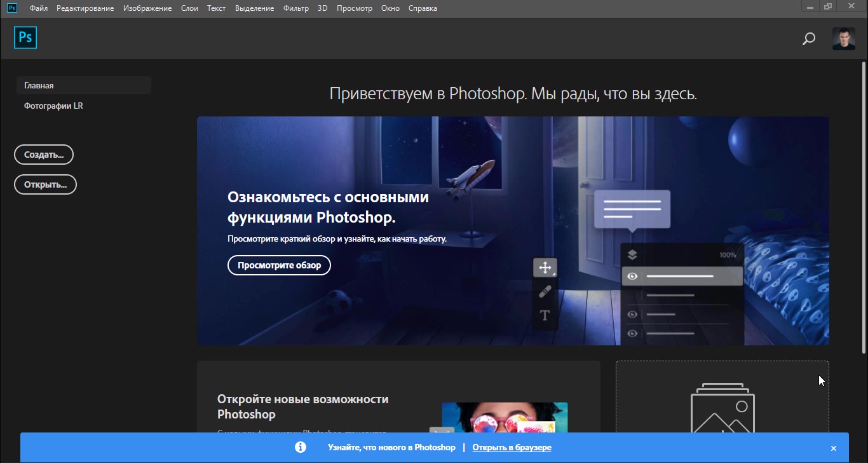Image resolution: width=868 pixels, height=463 pixels.
Task: Click the speech bubble note in artwork
Action: 632,211
